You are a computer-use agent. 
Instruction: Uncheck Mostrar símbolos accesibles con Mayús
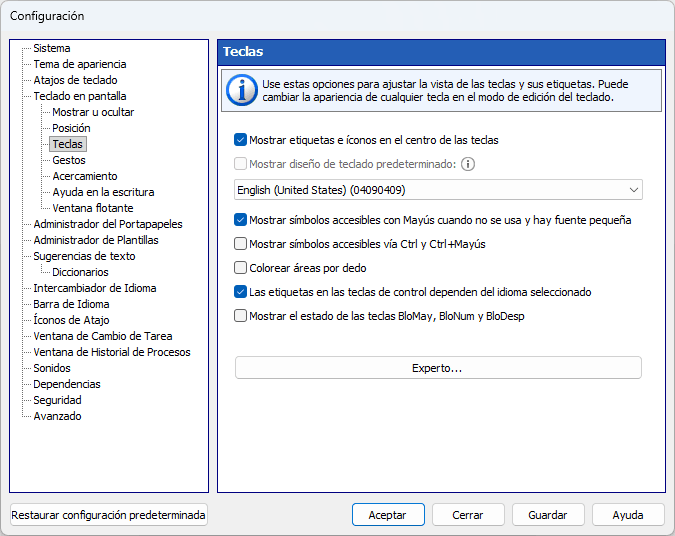coord(240,220)
